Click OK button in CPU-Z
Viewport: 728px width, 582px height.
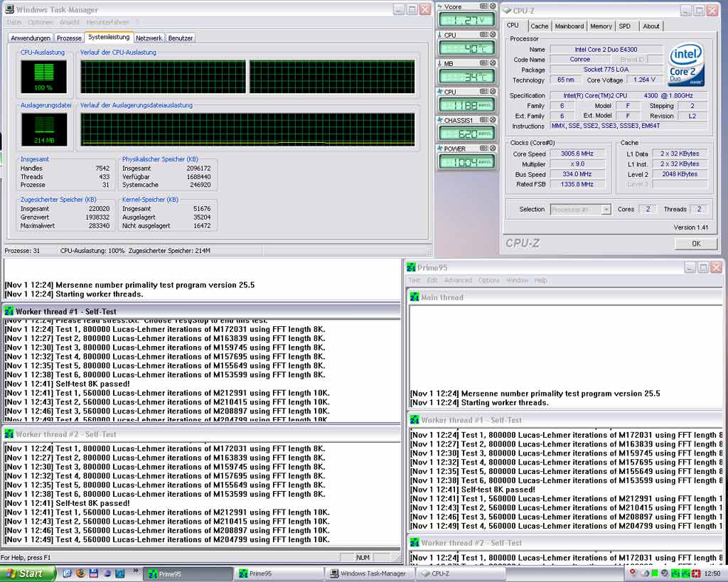[695, 244]
